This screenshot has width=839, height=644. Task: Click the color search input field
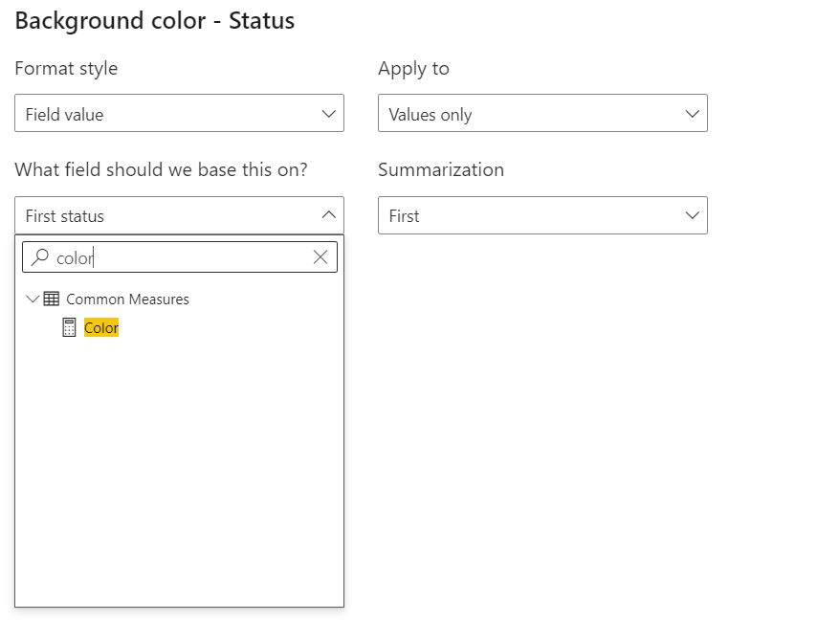click(x=180, y=257)
